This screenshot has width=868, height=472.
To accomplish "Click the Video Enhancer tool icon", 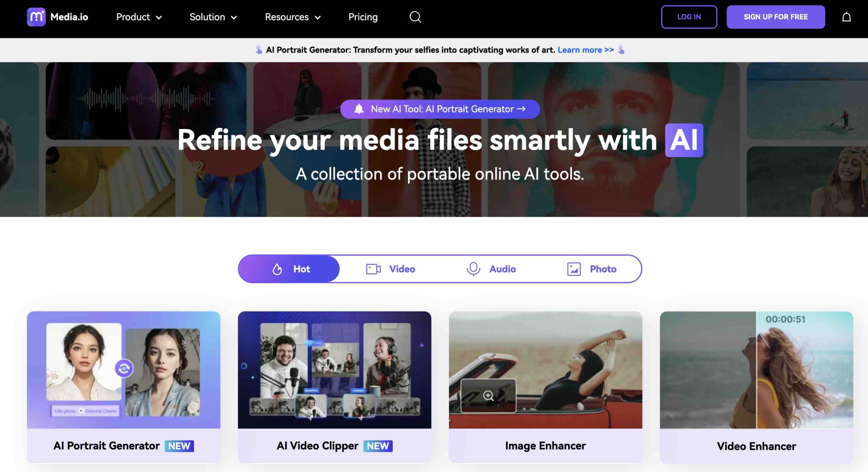I will [x=756, y=370].
